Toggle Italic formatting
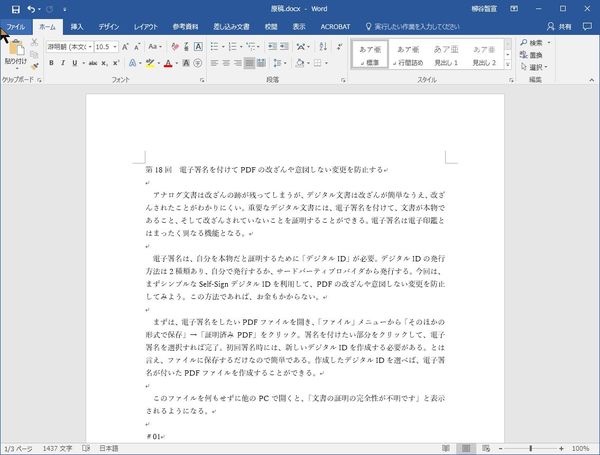The width and height of the screenshot is (600, 455). coord(62,63)
